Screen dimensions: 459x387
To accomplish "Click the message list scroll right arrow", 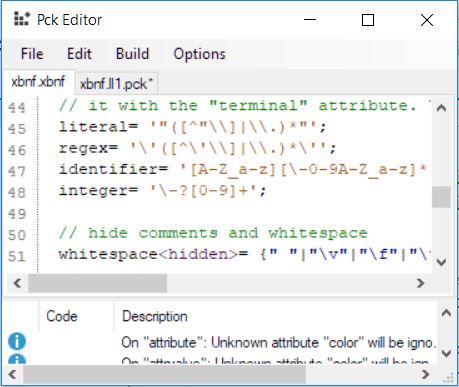I will tap(425, 374).
